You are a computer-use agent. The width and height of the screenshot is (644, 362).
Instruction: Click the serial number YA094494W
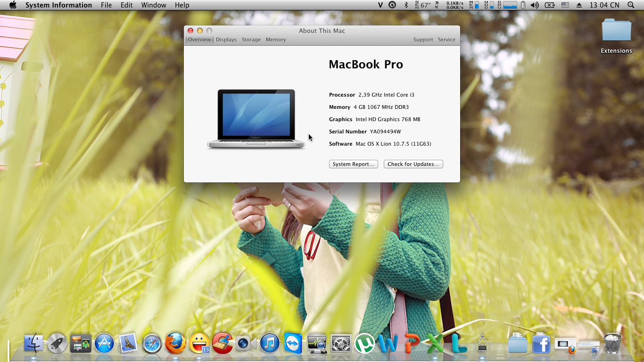(x=385, y=132)
